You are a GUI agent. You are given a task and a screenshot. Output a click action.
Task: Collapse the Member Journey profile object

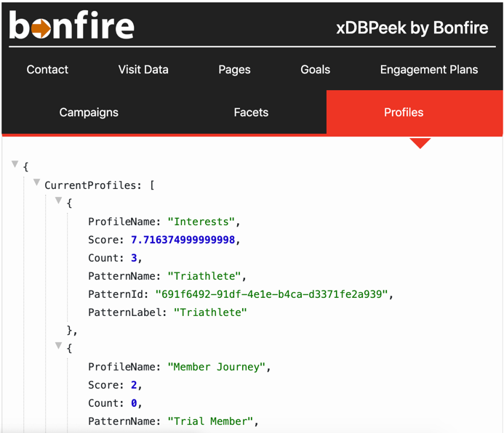pos(58,346)
